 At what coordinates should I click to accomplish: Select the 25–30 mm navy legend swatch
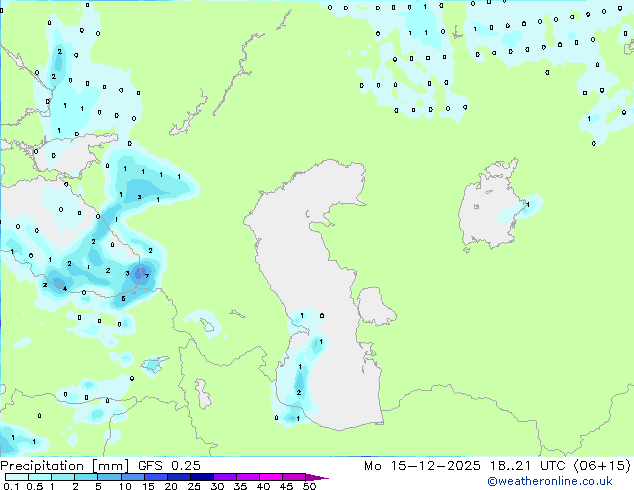pyautogui.click(x=202, y=477)
